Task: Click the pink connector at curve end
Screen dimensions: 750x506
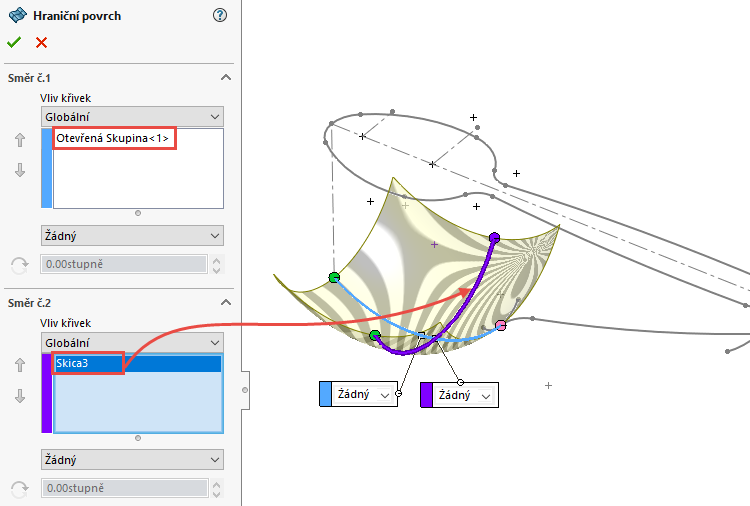Action: tap(501, 326)
